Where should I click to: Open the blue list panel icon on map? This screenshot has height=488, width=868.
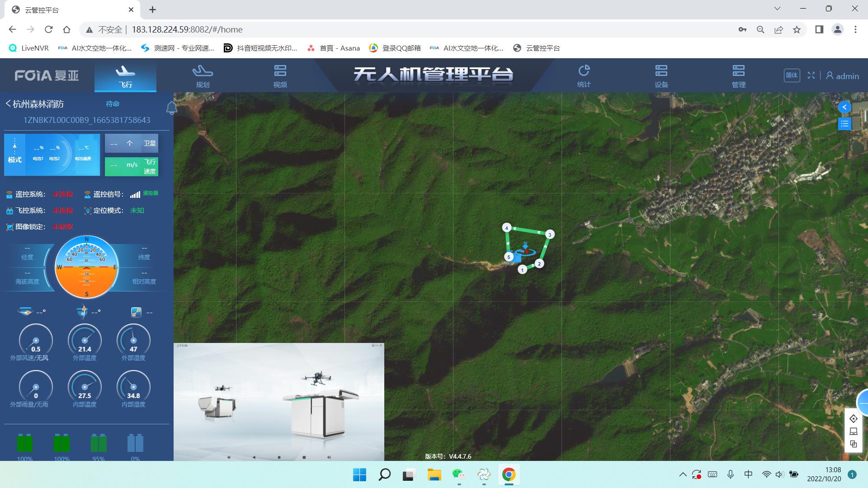844,123
